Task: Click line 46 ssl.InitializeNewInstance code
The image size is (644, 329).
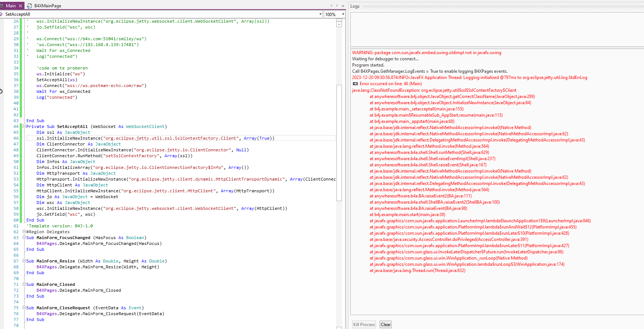Action: pos(155,138)
